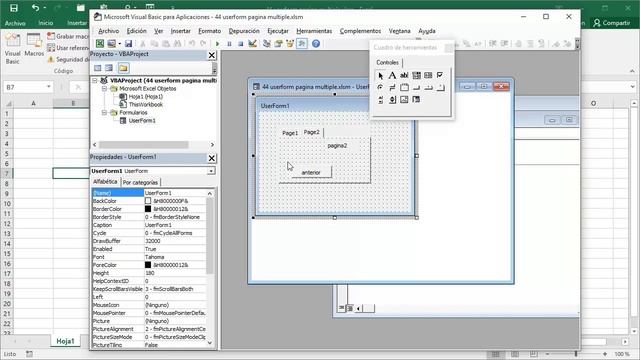Choose the TextBox (abl) control in the toolbox
640x360 pixels.
click(404, 76)
